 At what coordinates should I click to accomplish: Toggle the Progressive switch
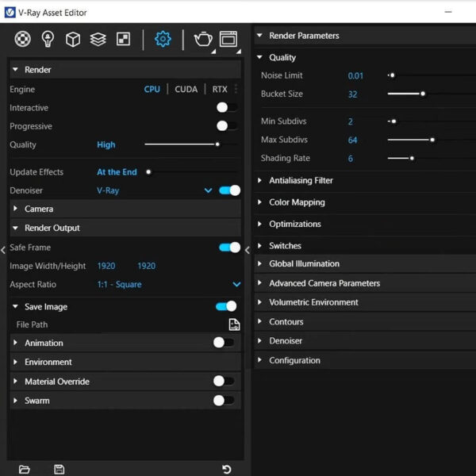[227, 125]
